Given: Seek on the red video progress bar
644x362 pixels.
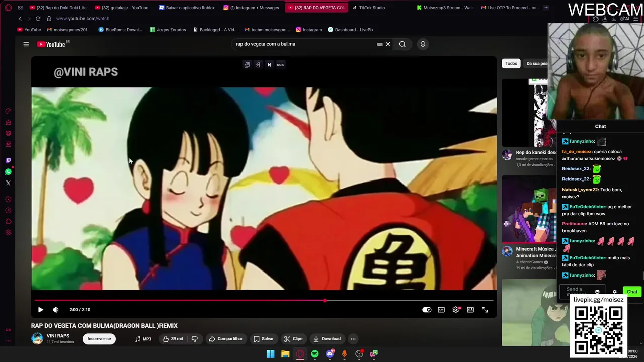Looking at the screenshot, I should coord(264,301).
